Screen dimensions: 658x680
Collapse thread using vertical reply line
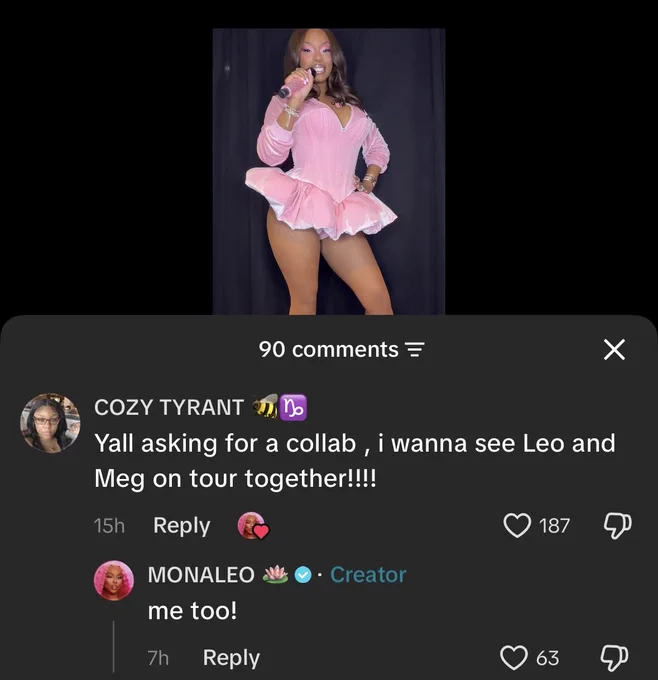coord(114,646)
